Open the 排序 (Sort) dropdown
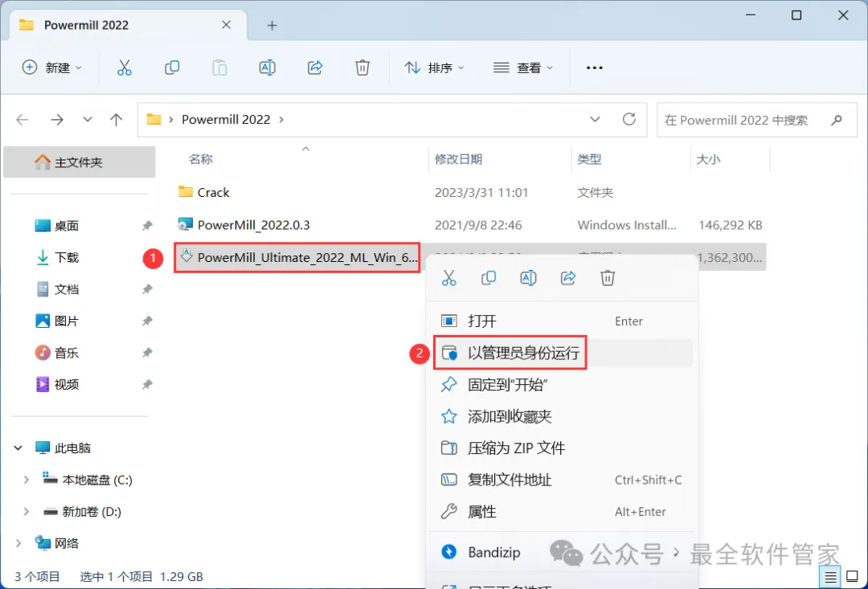 [434, 67]
